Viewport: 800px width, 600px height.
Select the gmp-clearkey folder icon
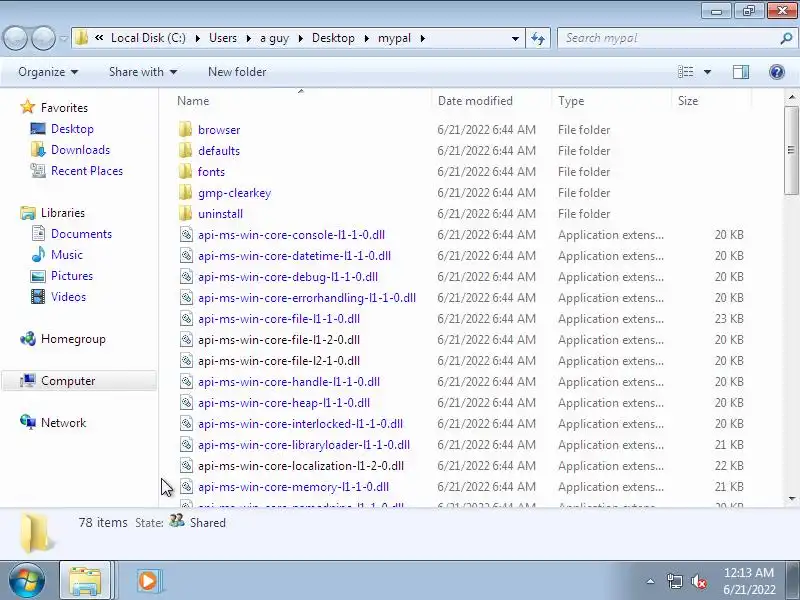click(x=186, y=192)
